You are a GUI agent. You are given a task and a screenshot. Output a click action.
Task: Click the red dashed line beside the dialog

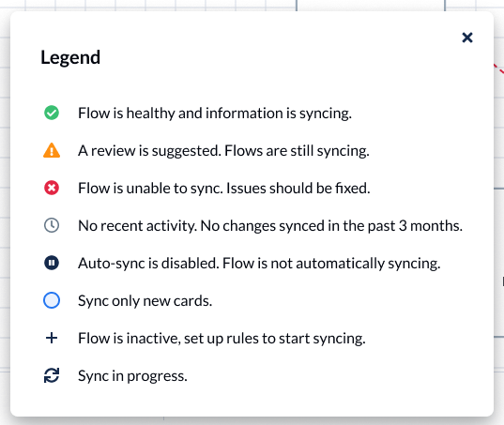(499, 68)
